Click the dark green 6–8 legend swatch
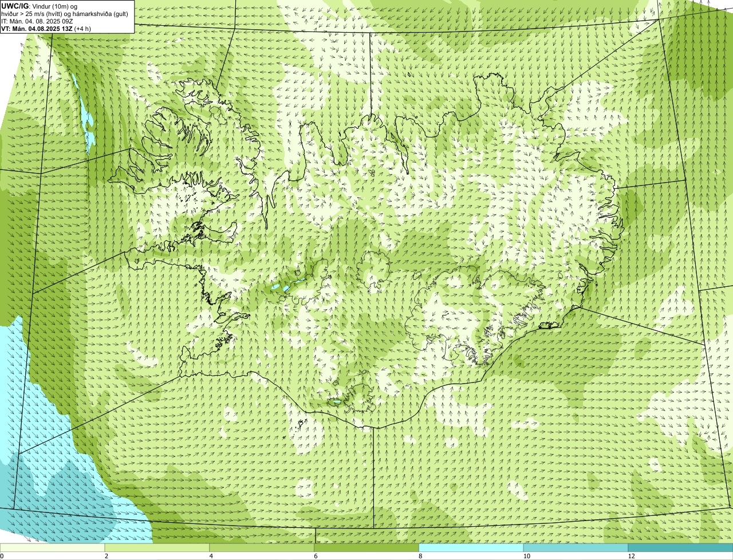The width and height of the screenshot is (733, 560). (x=367, y=547)
